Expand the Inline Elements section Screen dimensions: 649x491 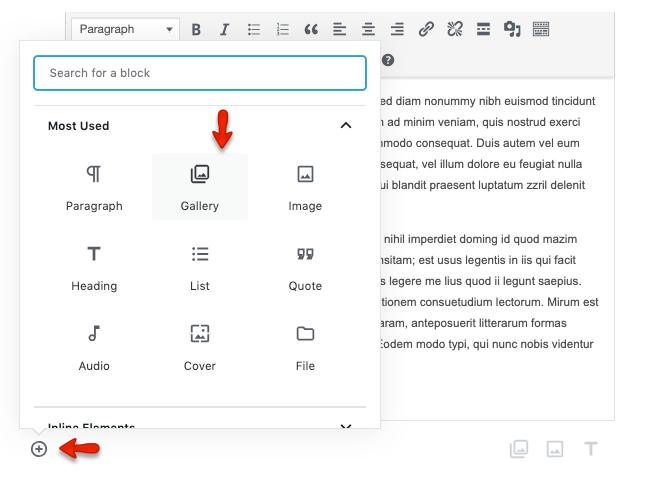click(x=346, y=427)
